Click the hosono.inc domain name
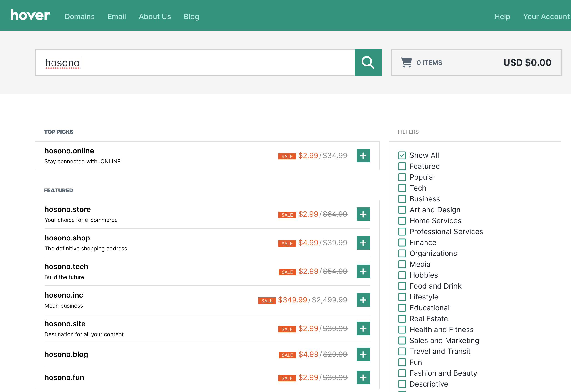Image resolution: width=571 pixels, height=392 pixels. (64, 295)
